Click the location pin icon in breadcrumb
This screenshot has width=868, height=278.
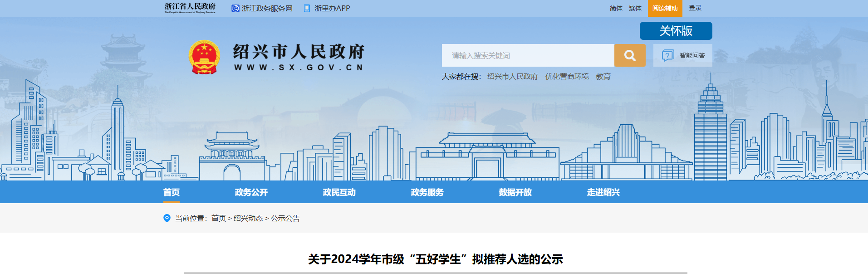(167, 218)
